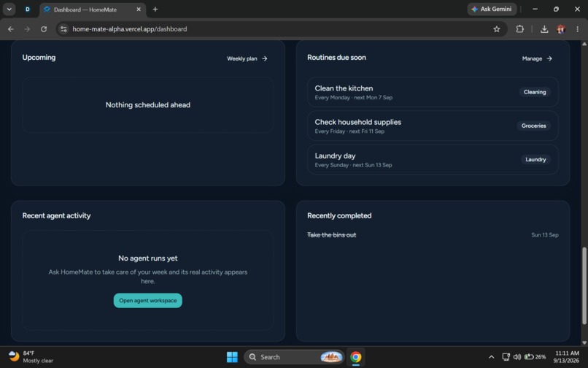Click the No agent runs yet heading
Screen dimensions: 588x368
[x=148, y=258]
